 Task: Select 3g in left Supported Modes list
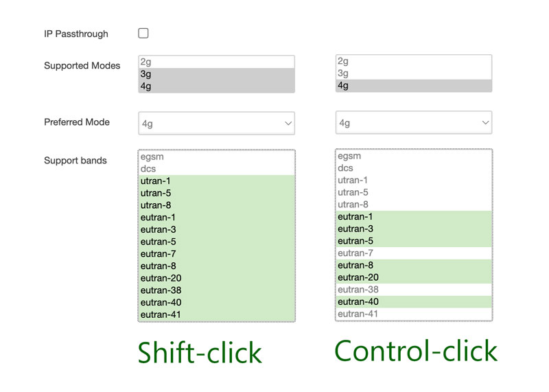pos(216,74)
